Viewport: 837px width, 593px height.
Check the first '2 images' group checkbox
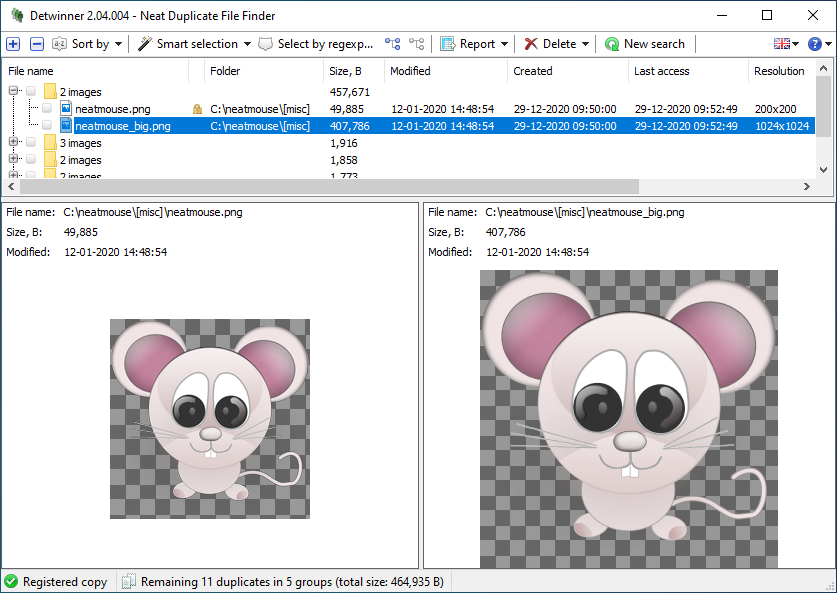(x=31, y=92)
